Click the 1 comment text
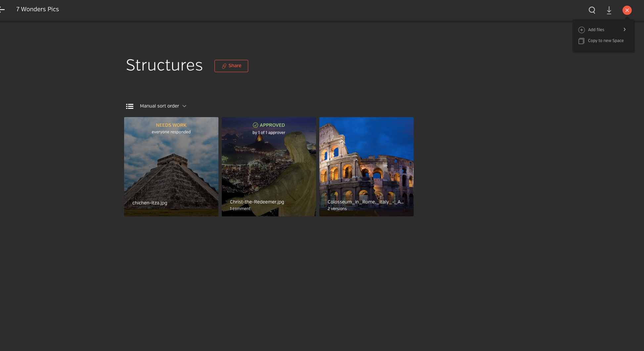This screenshot has height=351, width=644. 240,209
